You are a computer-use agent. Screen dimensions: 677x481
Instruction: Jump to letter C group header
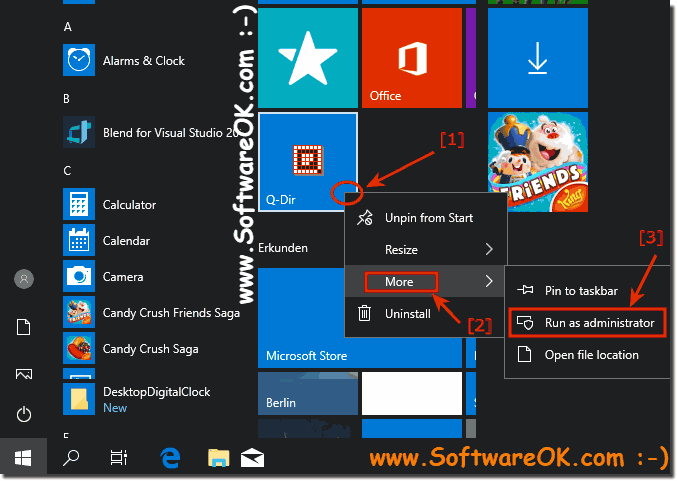67,171
